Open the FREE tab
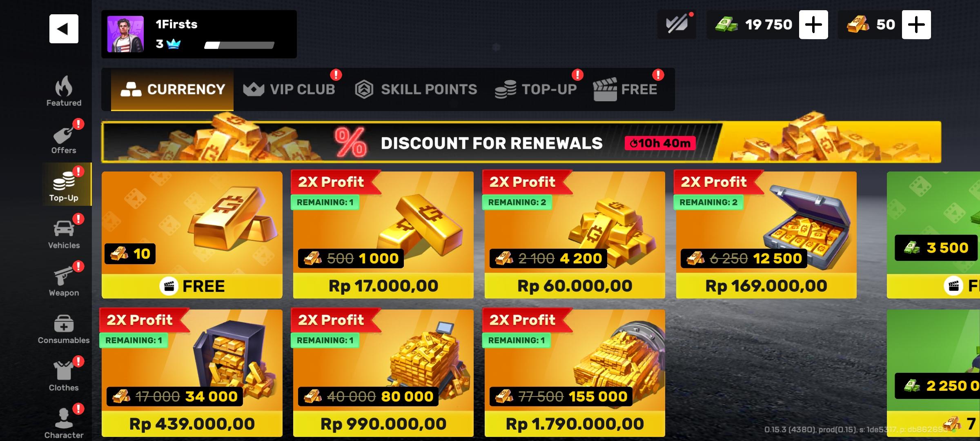The image size is (980, 441). click(625, 89)
